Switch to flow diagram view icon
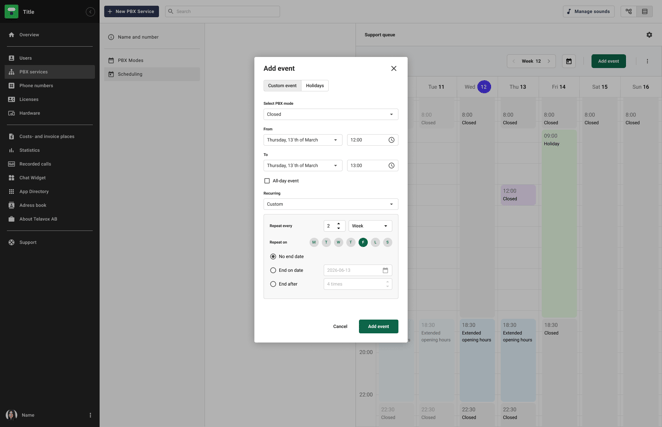Viewport: 662px width, 427px height. (x=629, y=11)
